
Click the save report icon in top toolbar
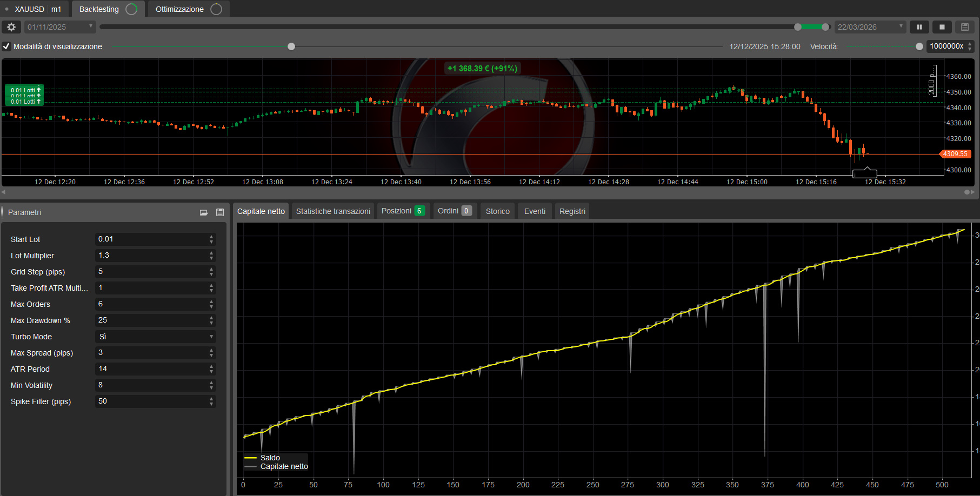click(965, 27)
